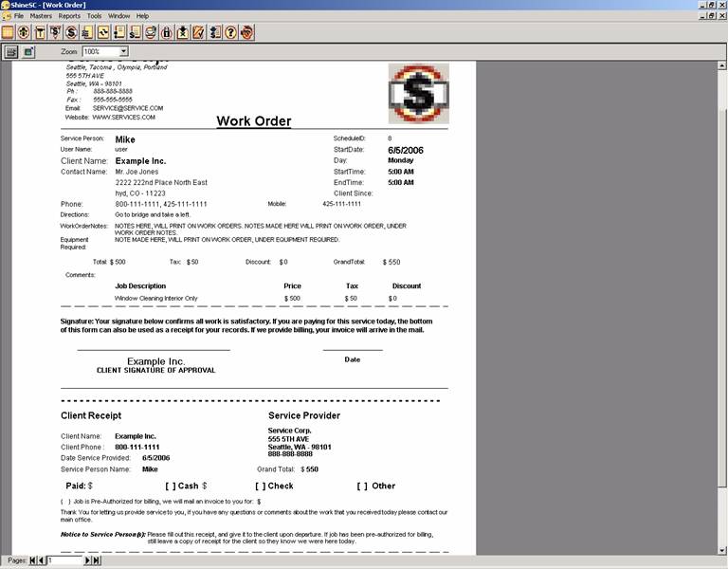Click the red face icon in toolbar
Viewport: 728px width, 569px height.
point(247,32)
